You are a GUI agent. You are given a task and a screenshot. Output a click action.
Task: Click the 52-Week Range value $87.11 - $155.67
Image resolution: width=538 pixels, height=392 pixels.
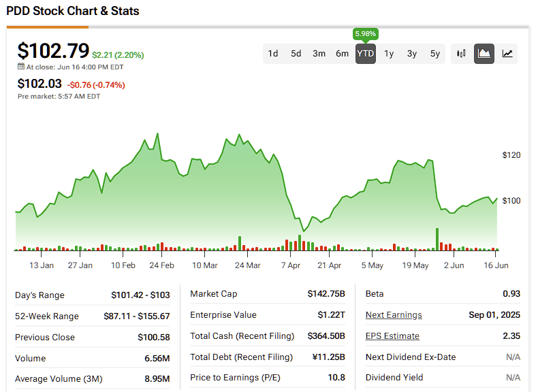click(137, 316)
